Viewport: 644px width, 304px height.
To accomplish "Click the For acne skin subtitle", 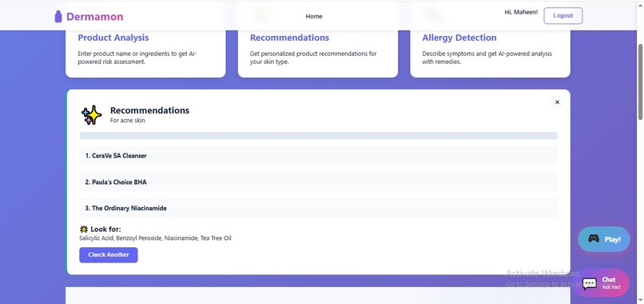I will [x=127, y=121].
